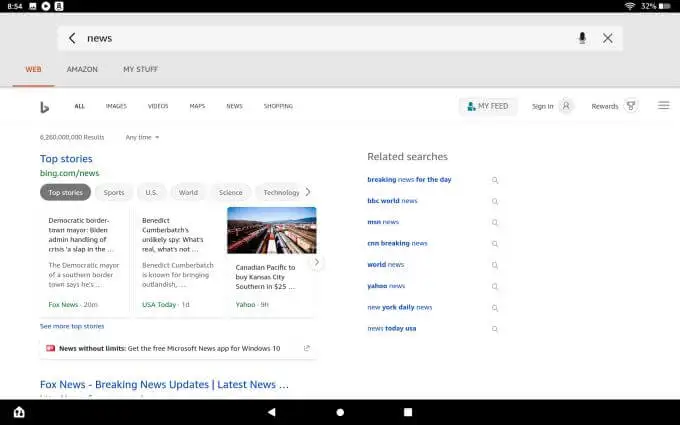Click See more top stories link
The width and height of the screenshot is (680, 425).
click(x=72, y=326)
